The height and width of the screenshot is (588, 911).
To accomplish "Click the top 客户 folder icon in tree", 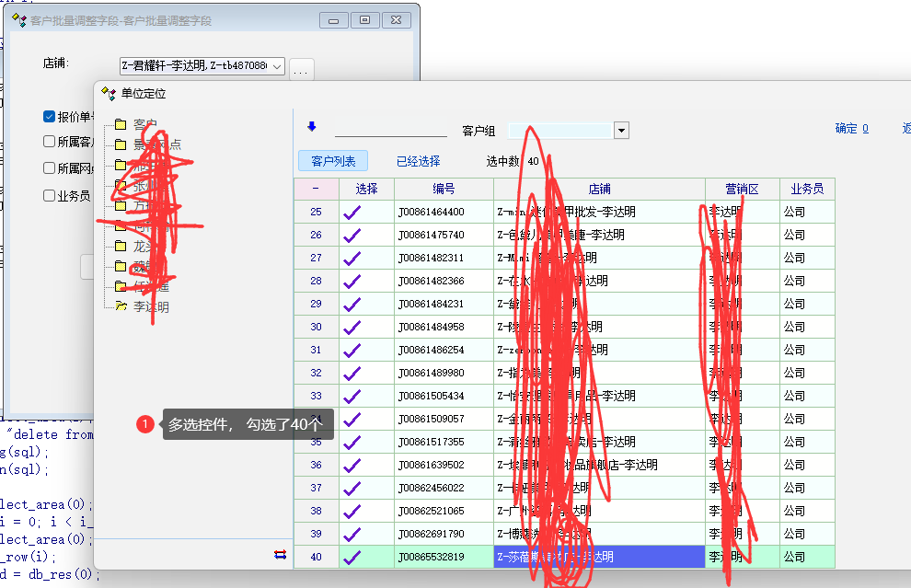I will (121, 124).
